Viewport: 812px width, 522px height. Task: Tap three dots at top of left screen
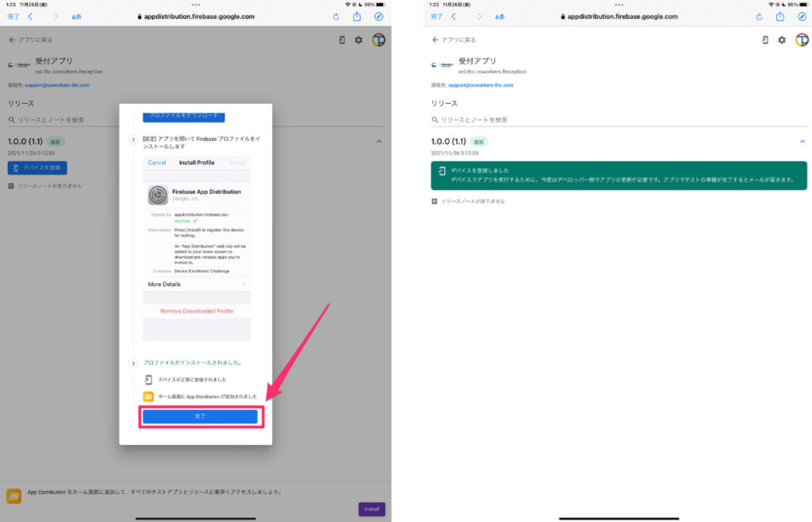pyautogui.click(x=196, y=5)
